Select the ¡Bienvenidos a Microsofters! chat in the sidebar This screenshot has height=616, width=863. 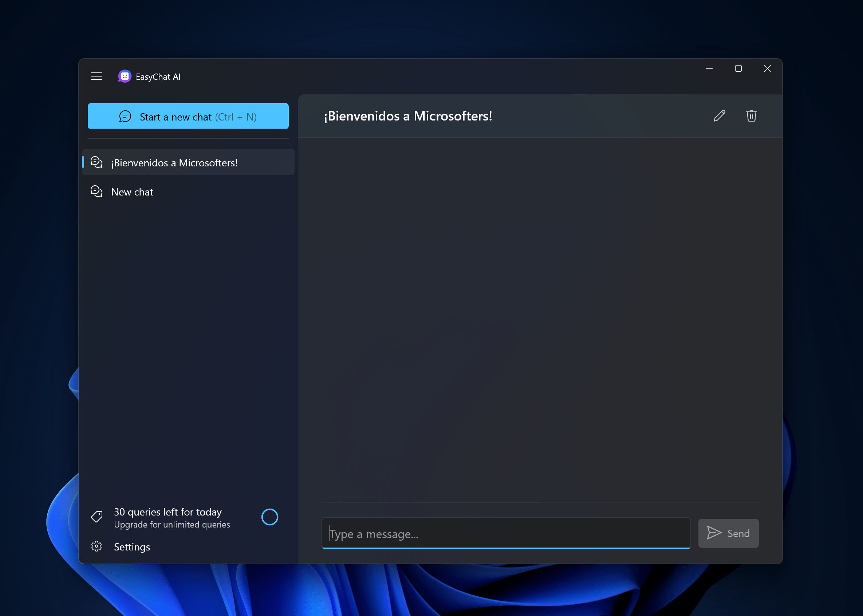(188, 162)
